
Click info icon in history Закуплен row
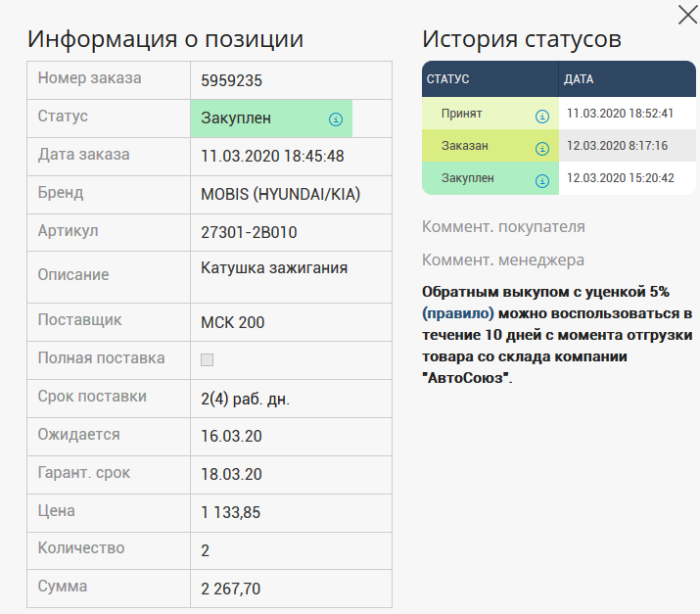pyautogui.click(x=542, y=181)
